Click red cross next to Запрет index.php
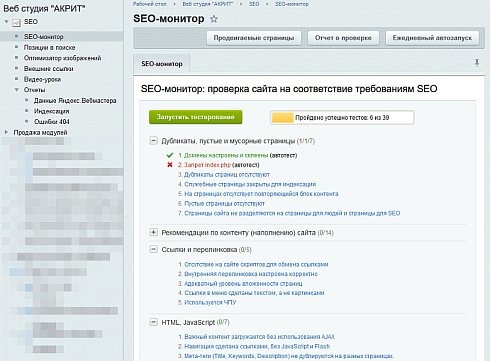 170,165
